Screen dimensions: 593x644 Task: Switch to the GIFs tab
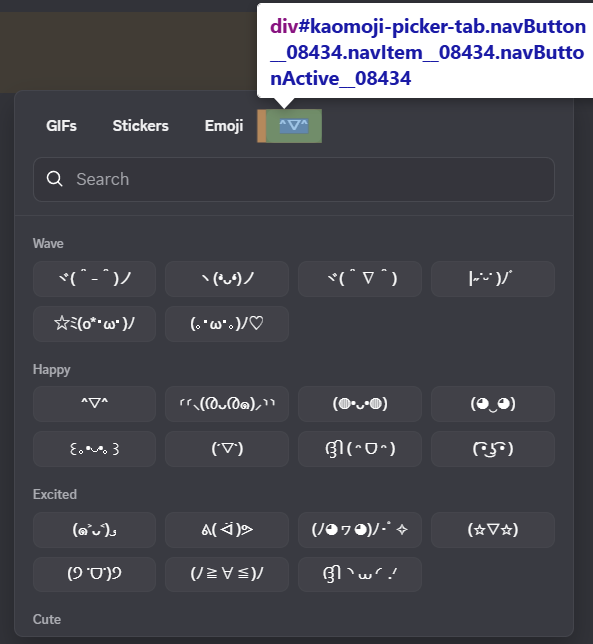click(x=61, y=126)
